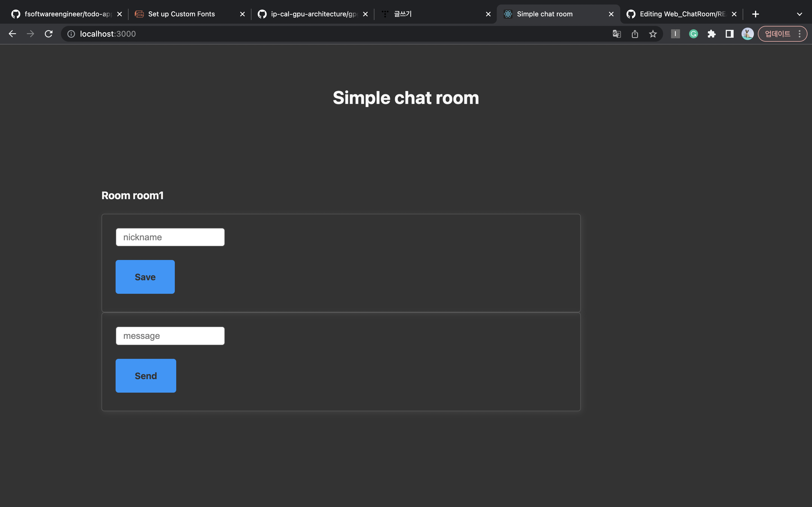Click the Save button
The image size is (812, 507).
point(145,277)
